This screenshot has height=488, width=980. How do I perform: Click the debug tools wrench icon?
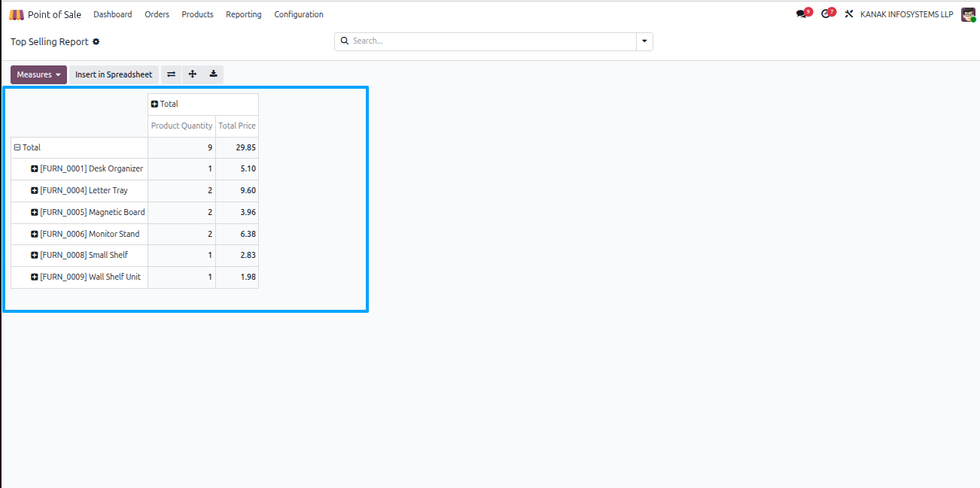(x=849, y=14)
